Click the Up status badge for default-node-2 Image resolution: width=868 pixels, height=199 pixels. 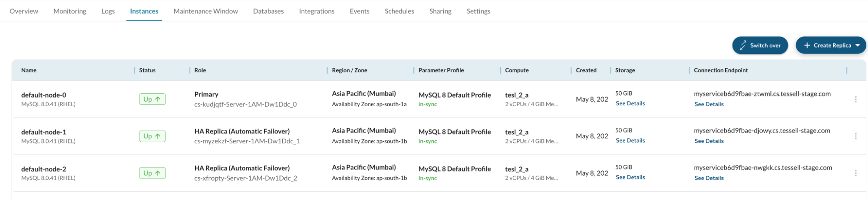[x=152, y=173]
